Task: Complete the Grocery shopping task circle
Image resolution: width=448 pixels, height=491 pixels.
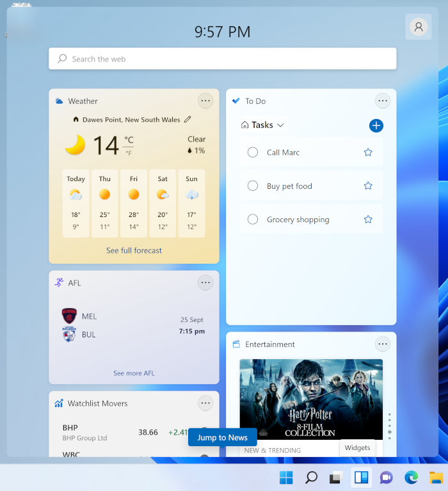Action: click(x=253, y=220)
